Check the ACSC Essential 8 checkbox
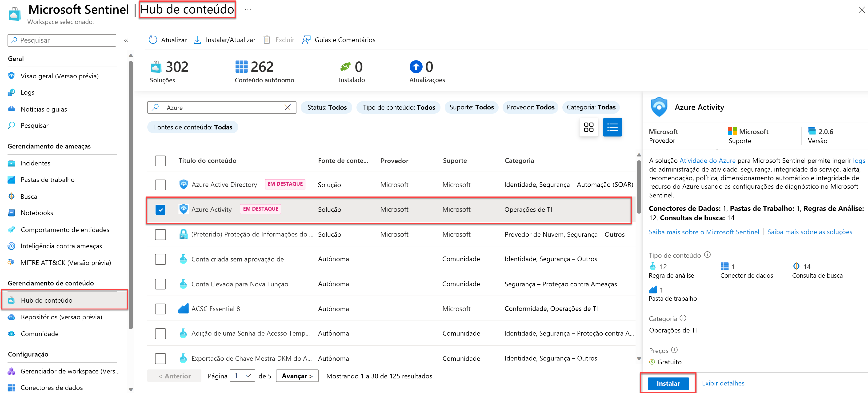Screen dimensions: 868x393 click(160, 309)
